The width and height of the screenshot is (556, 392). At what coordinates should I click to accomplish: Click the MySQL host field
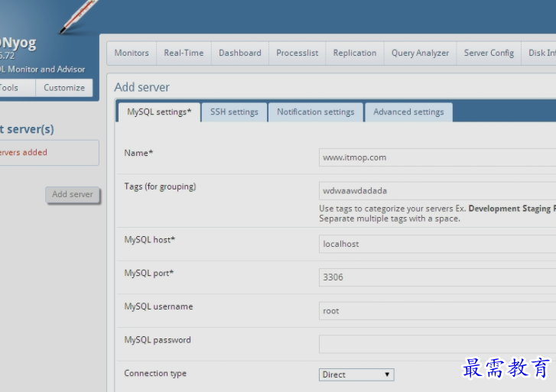[437, 244]
